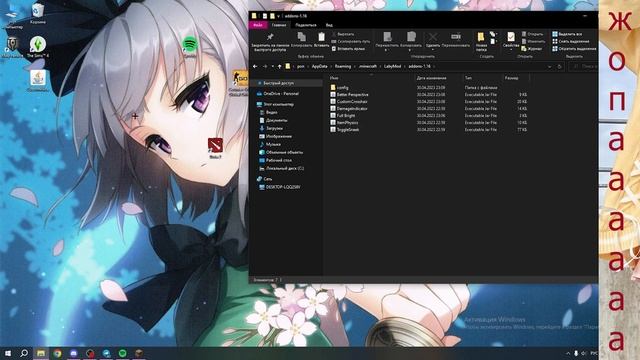Screen dimensions: 640x360
Task: Click Select none in the ribbon
Action: coord(571,41)
